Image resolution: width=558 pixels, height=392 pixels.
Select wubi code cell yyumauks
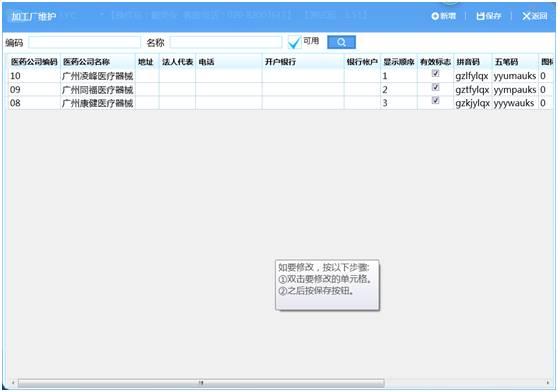tap(515, 76)
